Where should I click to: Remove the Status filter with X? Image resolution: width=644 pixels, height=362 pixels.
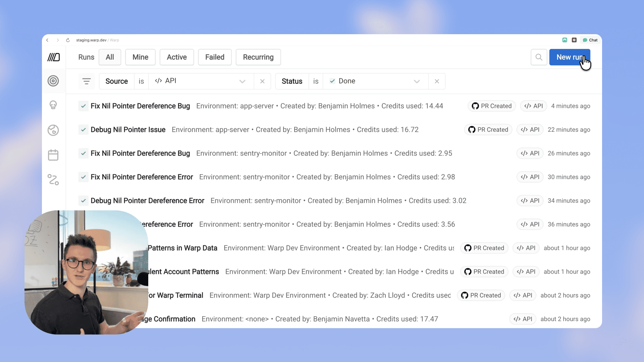click(437, 81)
